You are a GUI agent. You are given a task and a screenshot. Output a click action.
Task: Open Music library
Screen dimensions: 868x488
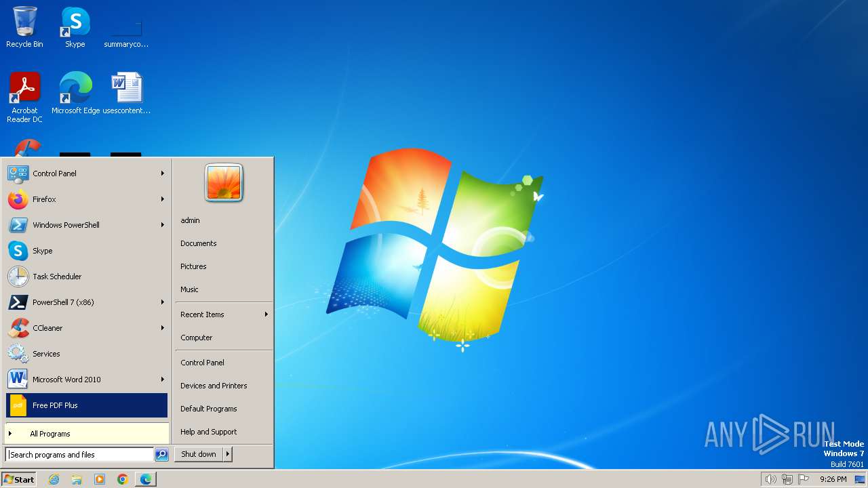pos(224,289)
